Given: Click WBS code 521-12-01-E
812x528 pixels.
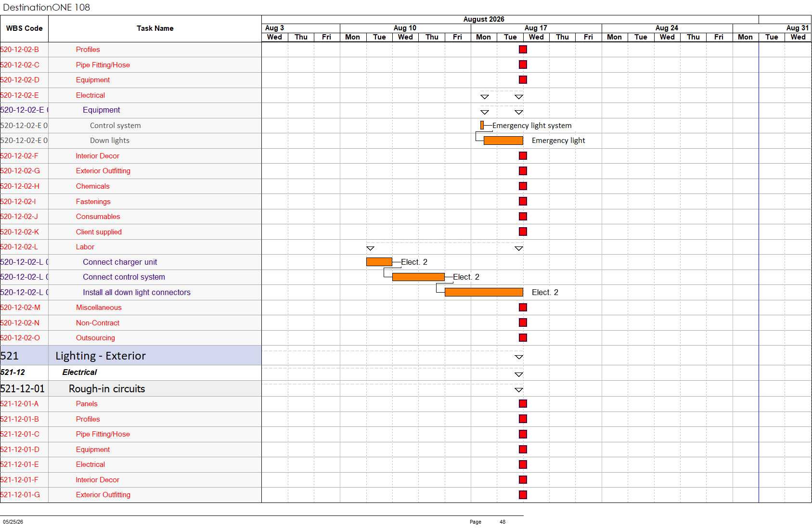Looking at the screenshot, I should coord(19,464).
